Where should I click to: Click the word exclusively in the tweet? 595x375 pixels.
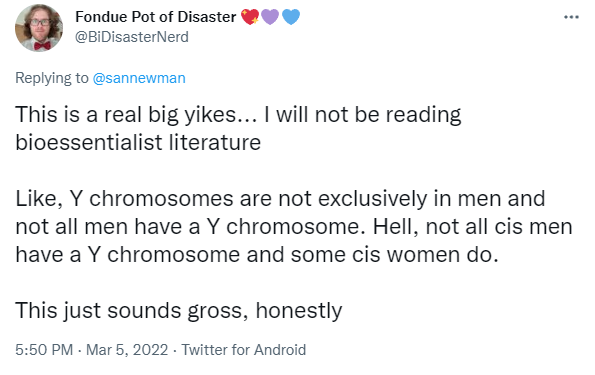(372, 199)
